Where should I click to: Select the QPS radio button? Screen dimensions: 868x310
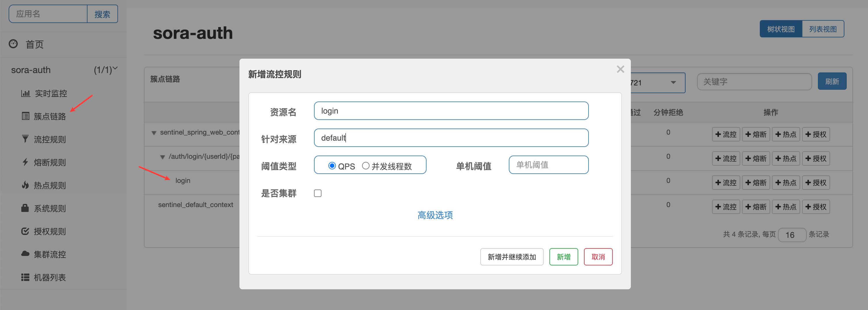[332, 166]
